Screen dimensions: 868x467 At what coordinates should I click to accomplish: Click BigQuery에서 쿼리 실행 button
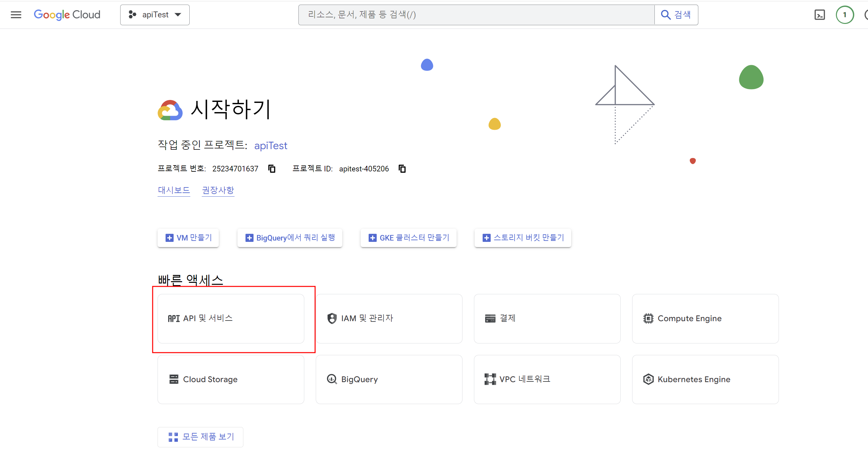(290, 238)
